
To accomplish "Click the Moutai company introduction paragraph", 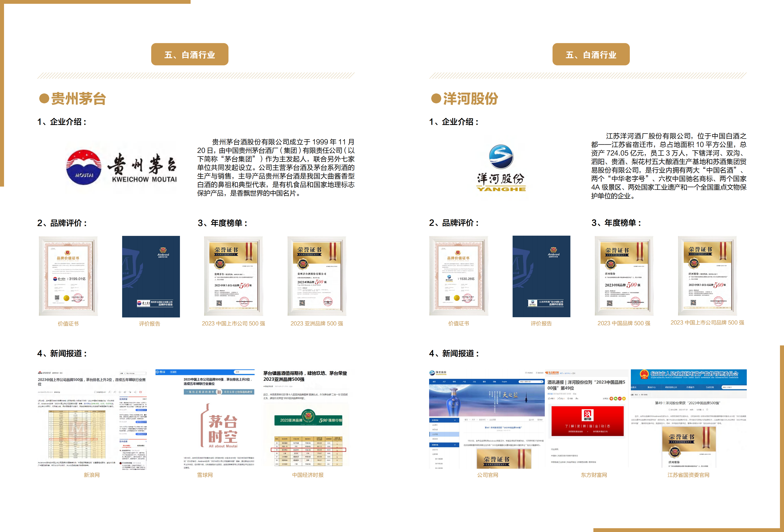I will click(x=276, y=167).
